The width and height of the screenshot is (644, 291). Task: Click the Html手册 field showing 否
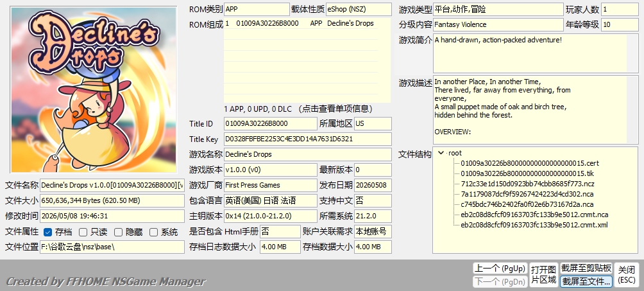[x=280, y=232]
